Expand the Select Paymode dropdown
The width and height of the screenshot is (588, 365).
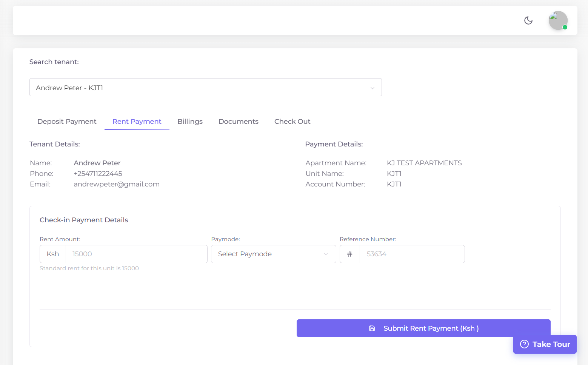[x=273, y=254]
